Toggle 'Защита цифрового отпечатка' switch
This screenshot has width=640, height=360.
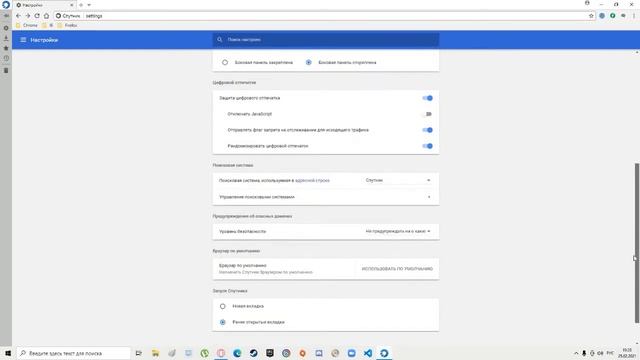427,98
